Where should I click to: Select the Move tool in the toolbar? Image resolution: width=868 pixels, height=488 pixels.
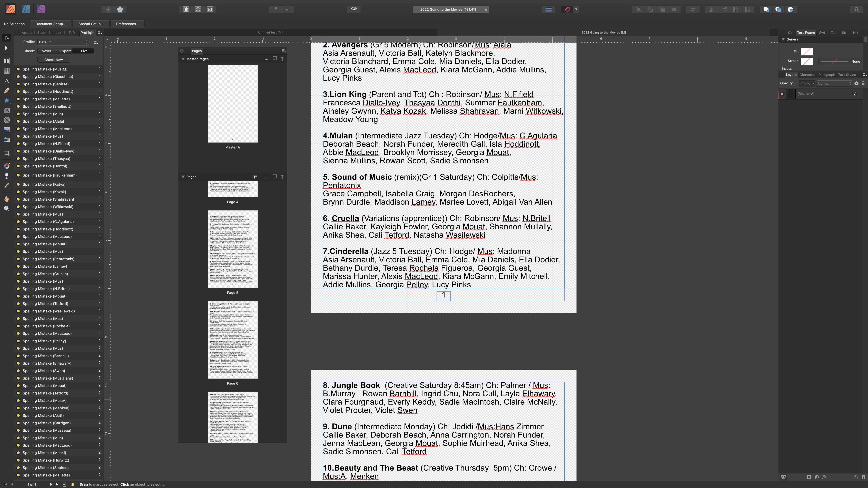(6, 38)
